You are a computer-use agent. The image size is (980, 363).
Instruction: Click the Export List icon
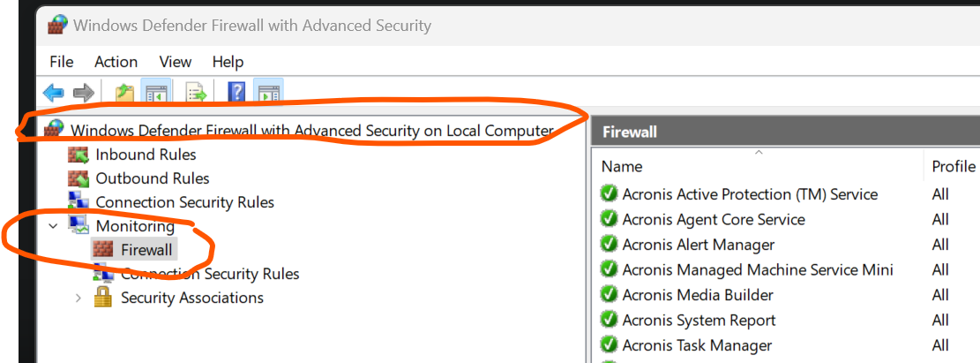[x=195, y=92]
